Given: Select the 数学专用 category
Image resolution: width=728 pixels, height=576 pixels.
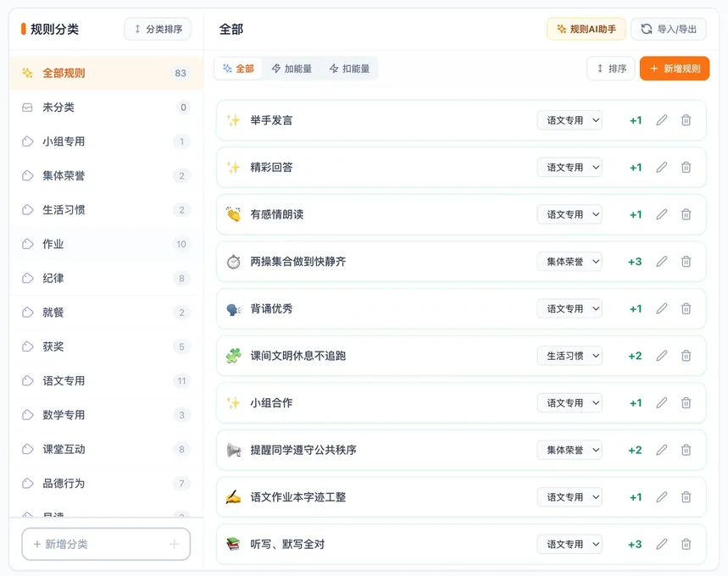Looking at the screenshot, I should coord(106,415).
